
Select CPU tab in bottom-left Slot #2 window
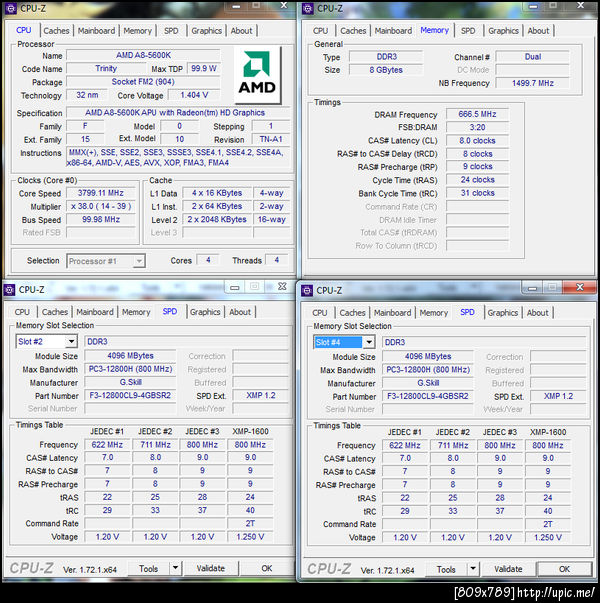click(x=22, y=312)
